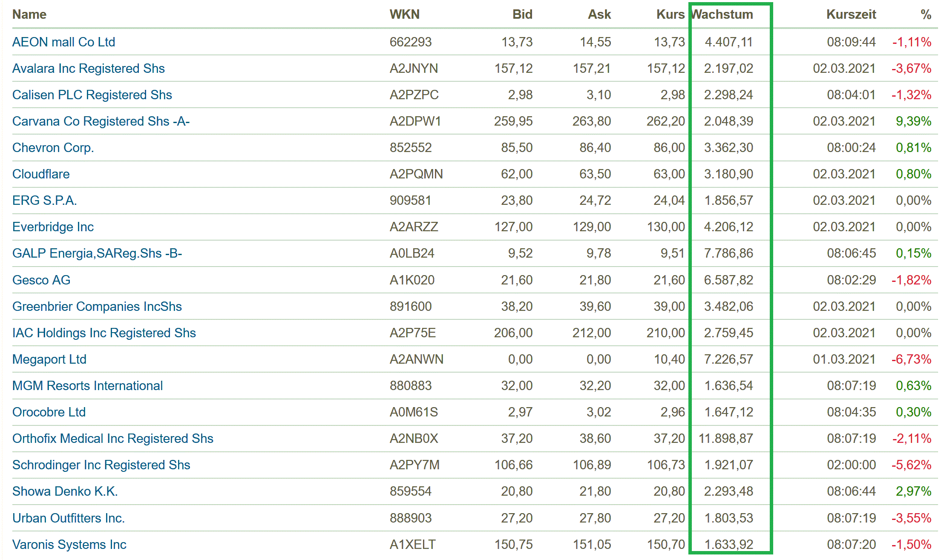This screenshot has width=944, height=560.
Task: Select WKN value 909581
Action: pyautogui.click(x=411, y=201)
